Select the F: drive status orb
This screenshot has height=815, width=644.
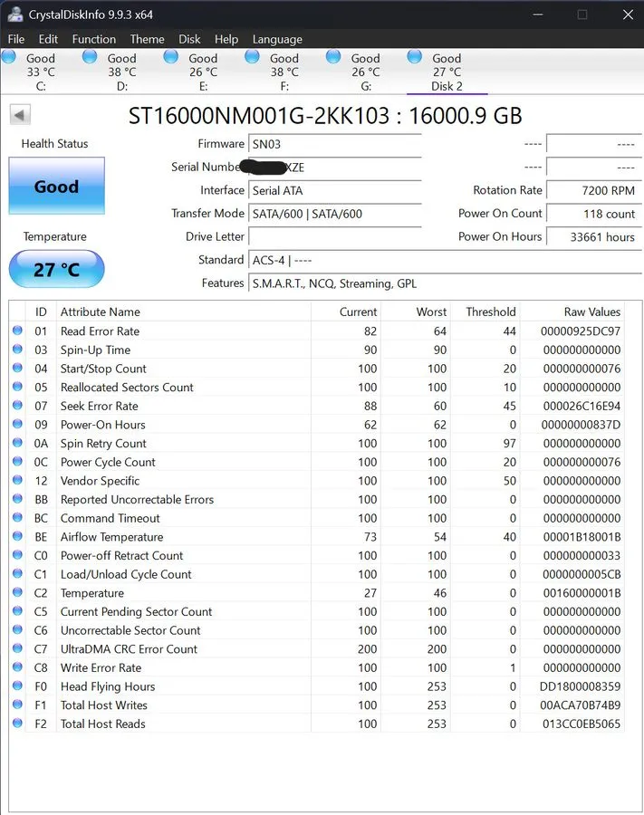(252, 56)
